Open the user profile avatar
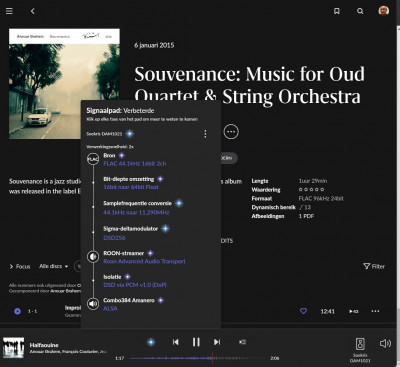400x367 pixels. click(x=384, y=11)
